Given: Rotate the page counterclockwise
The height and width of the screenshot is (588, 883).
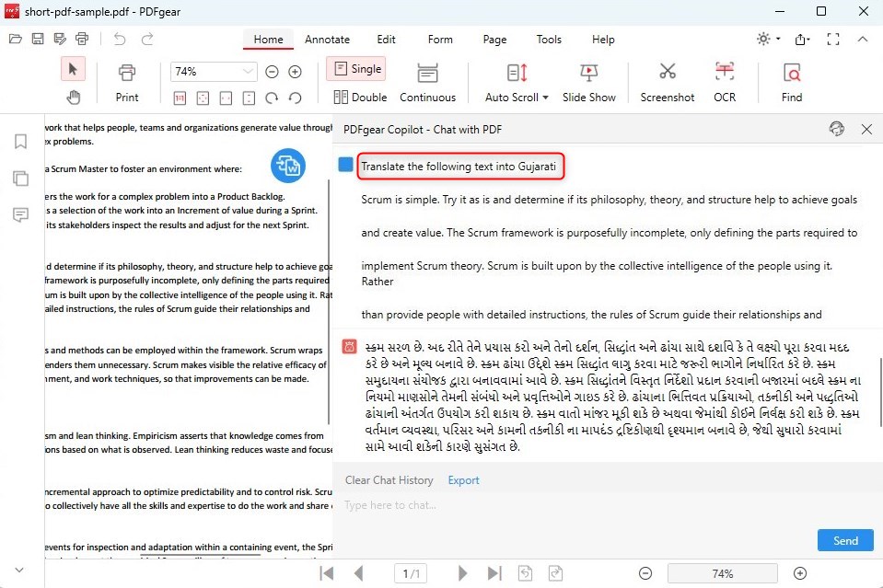Looking at the screenshot, I should tap(295, 98).
